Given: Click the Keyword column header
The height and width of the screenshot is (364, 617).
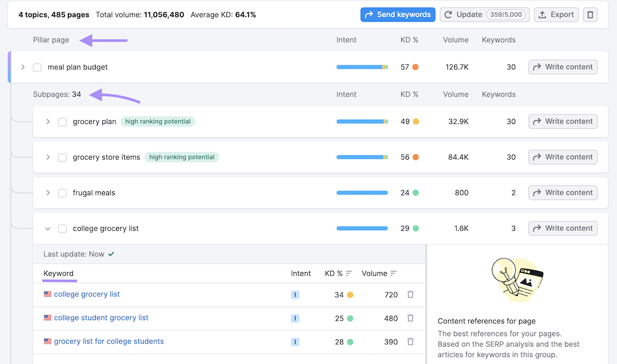Looking at the screenshot, I should (59, 273).
